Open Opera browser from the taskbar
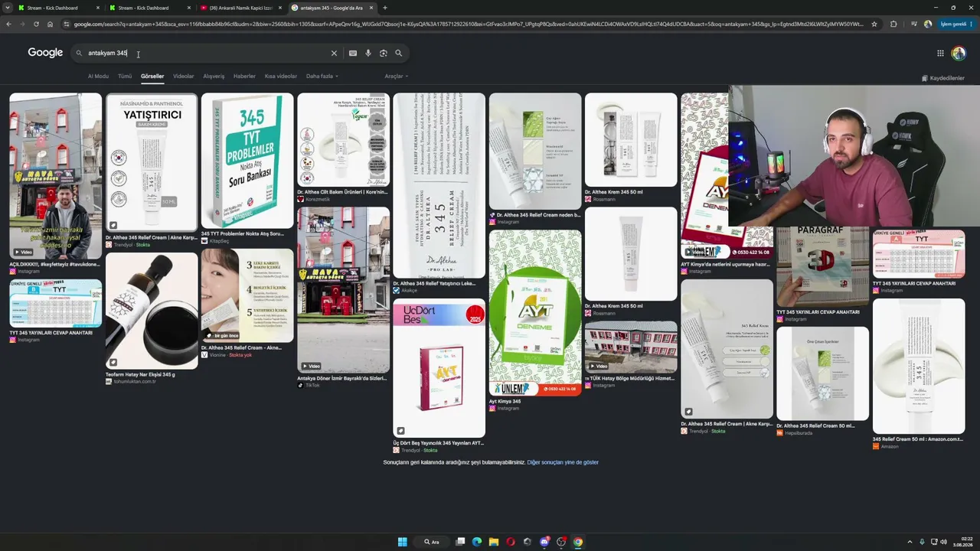Viewport: 980px width, 551px height. 511,542
